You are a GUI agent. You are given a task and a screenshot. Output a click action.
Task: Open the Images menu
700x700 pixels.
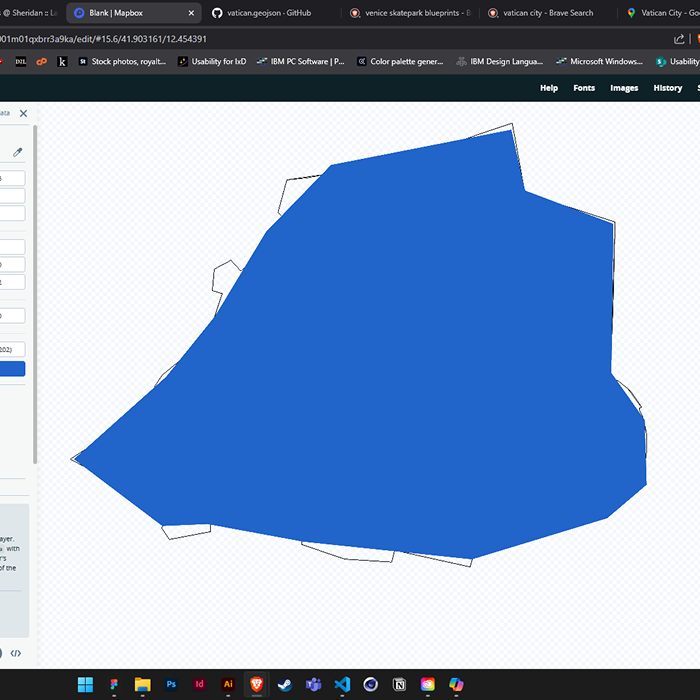click(x=624, y=88)
